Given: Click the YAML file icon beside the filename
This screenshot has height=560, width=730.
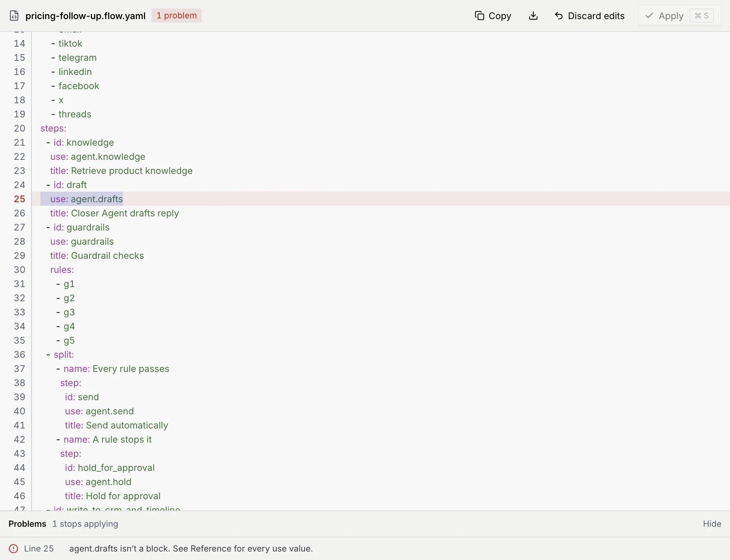Looking at the screenshot, I should pyautogui.click(x=14, y=16).
